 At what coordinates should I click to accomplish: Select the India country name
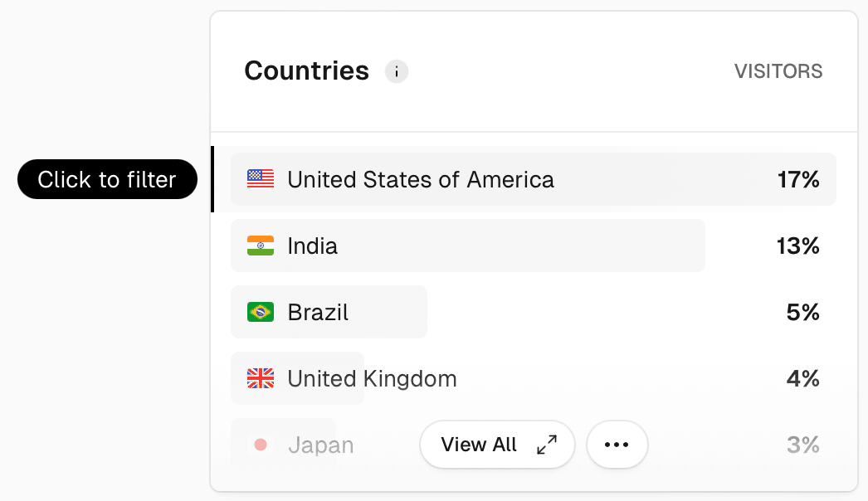coord(313,246)
